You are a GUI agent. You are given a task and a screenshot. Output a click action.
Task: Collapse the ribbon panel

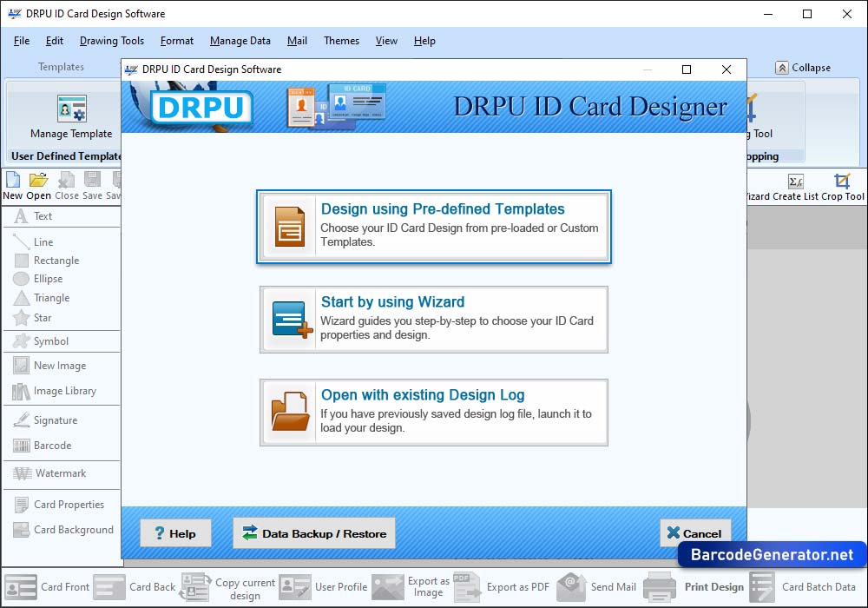(803, 68)
